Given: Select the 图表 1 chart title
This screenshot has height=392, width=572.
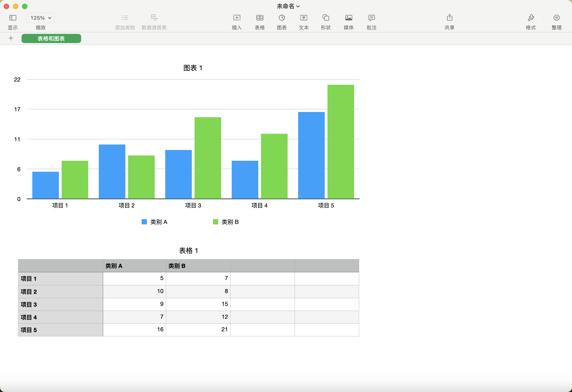Looking at the screenshot, I should click(193, 68).
